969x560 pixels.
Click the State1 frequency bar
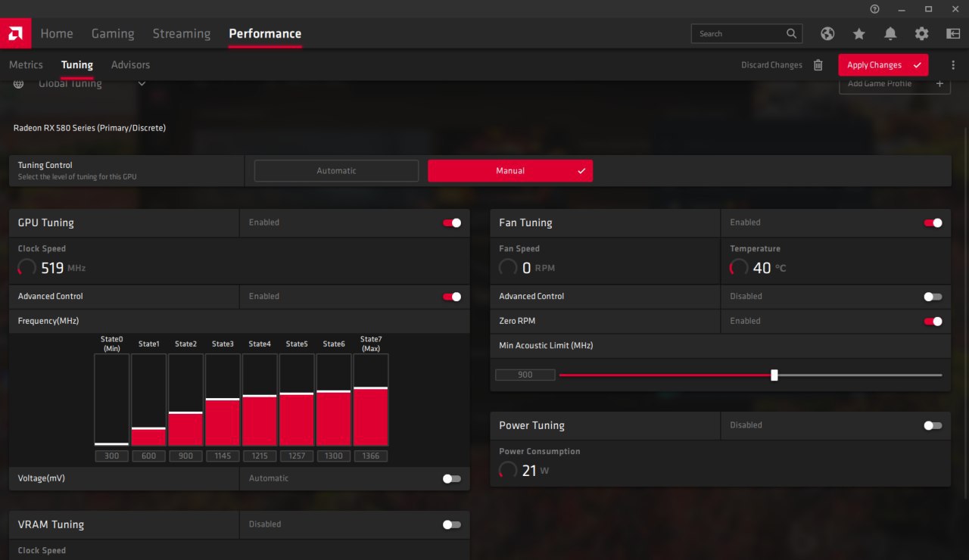pyautogui.click(x=149, y=400)
